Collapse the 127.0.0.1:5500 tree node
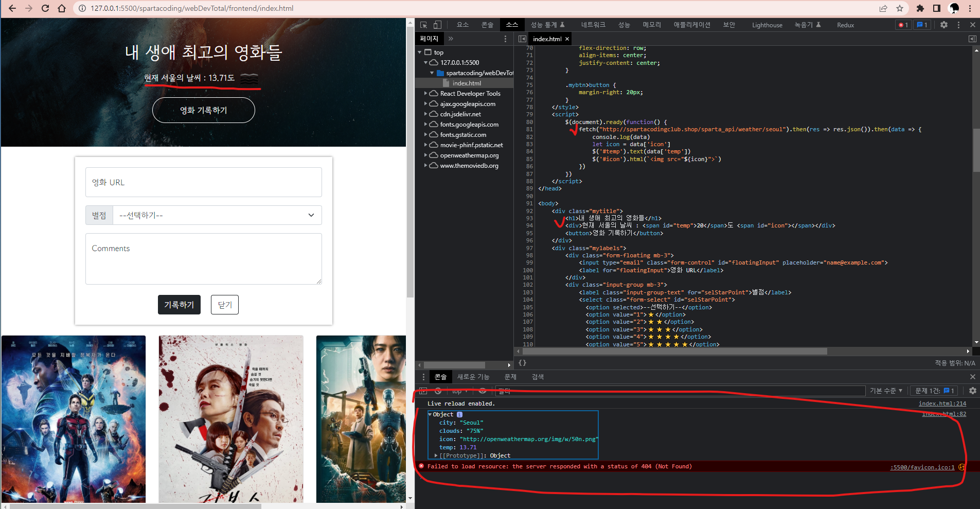 click(x=426, y=62)
